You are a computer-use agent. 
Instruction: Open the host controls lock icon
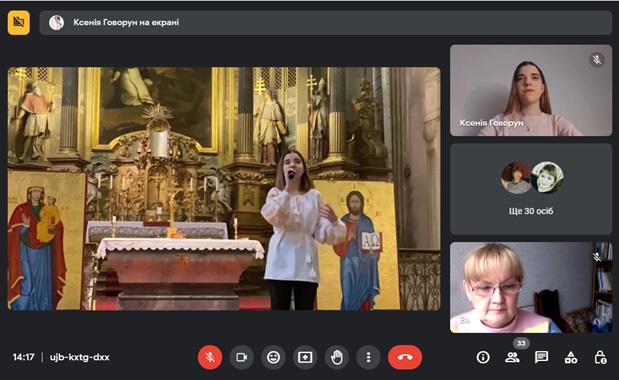600,358
